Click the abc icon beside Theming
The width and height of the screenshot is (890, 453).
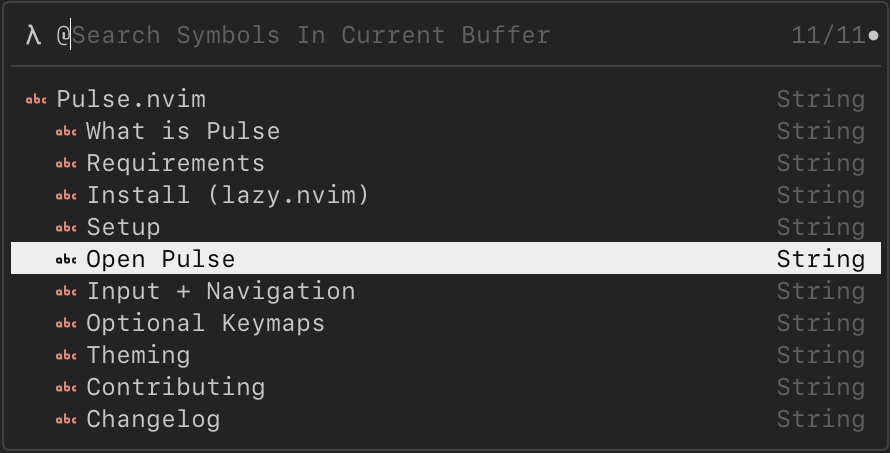66,355
